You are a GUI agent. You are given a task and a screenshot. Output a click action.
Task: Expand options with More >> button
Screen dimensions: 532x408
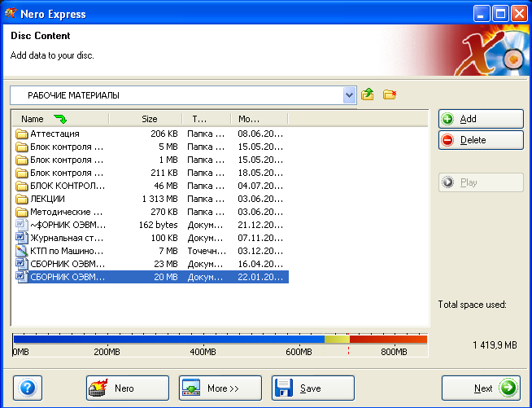(x=220, y=388)
